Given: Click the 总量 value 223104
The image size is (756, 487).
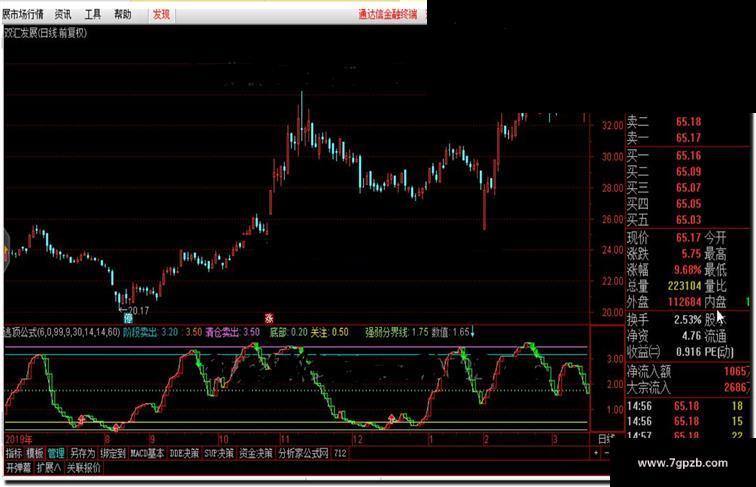Looking at the screenshot, I should [x=684, y=285].
